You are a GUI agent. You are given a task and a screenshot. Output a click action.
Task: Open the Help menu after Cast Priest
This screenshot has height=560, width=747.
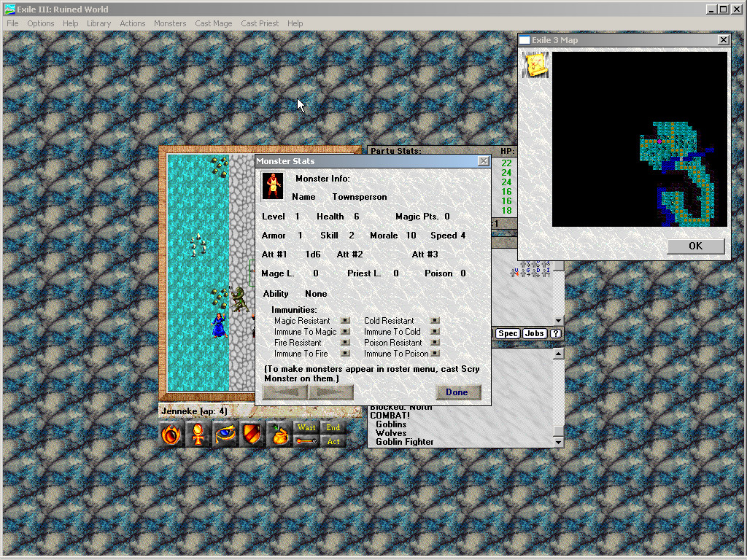point(295,23)
